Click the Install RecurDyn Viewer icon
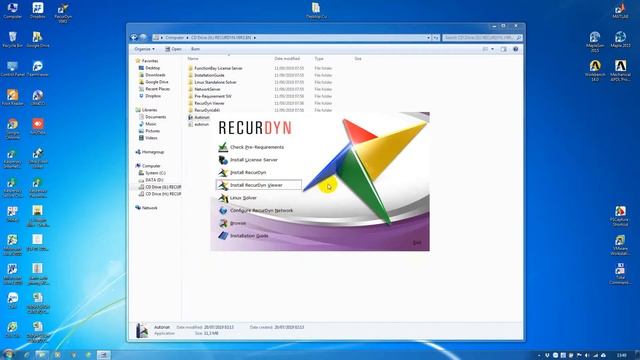The height and width of the screenshot is (360, 640). (223, 185)
